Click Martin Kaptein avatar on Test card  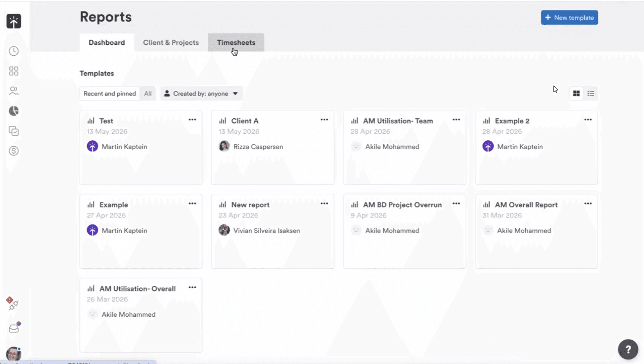coord(92,146)
